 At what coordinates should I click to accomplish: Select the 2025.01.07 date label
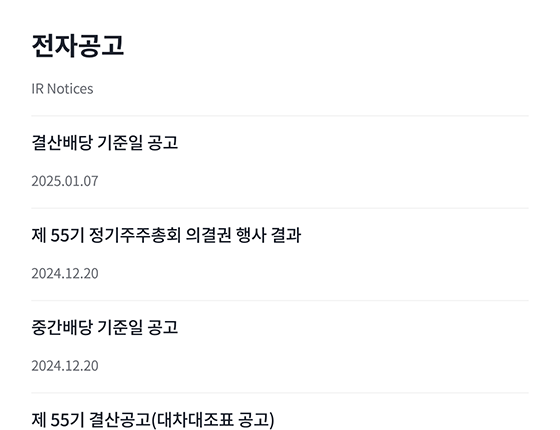click(65, 181)
